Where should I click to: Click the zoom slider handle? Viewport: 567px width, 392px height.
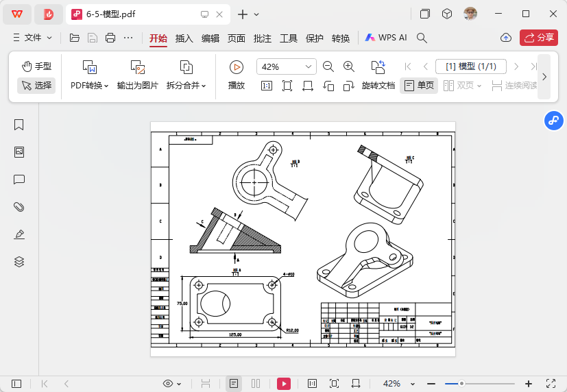coord(461,383)
